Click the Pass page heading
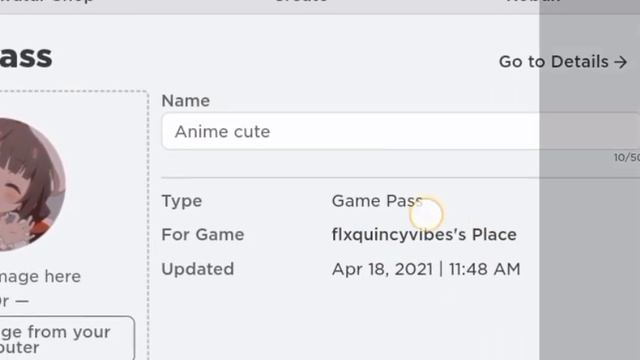 point(26,57)
